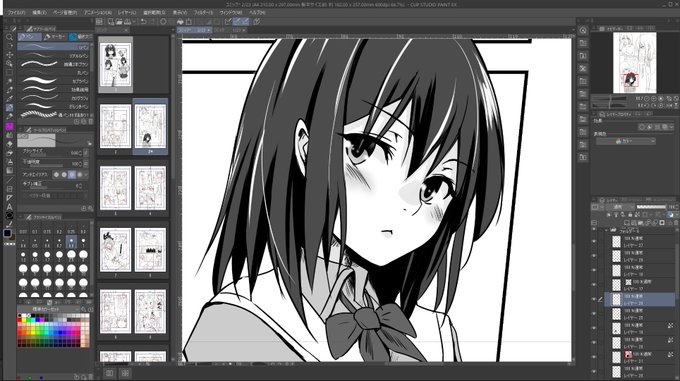Select the 効果線用 sub tool

pos(54,89)
